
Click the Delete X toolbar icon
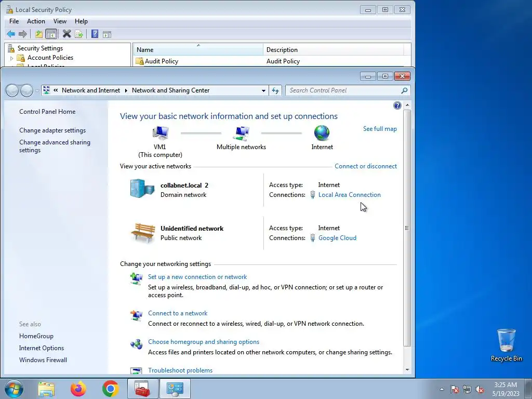pyautogui.click(x=67, y=34)
